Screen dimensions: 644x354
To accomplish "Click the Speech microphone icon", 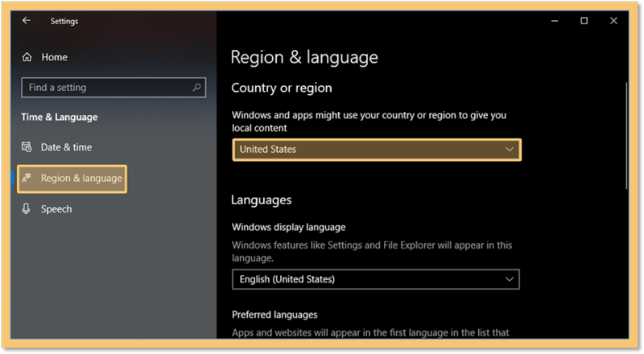I will point(27,209).
